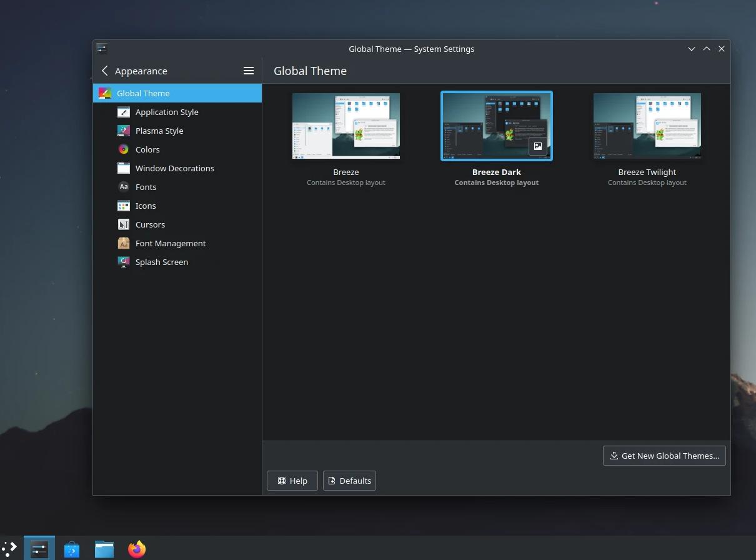Collapse back to Appearance with the left chevron
Screen dimensions: 756x560
tap(104, 71)
